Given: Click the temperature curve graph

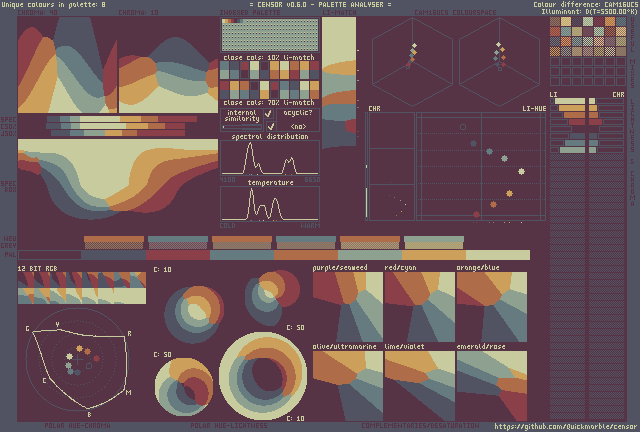Looking at the screenshot, I should tap(270, 204).
